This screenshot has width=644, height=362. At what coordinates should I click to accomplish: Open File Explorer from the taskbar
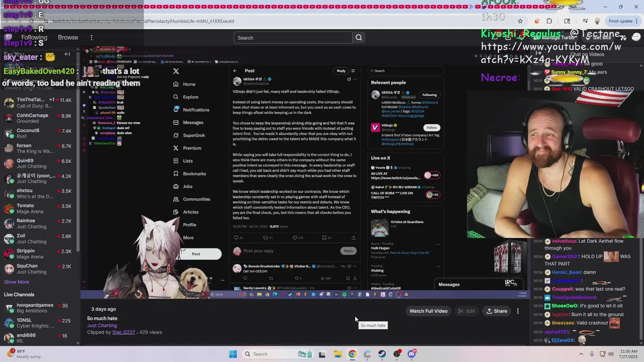tap(337, 354)
